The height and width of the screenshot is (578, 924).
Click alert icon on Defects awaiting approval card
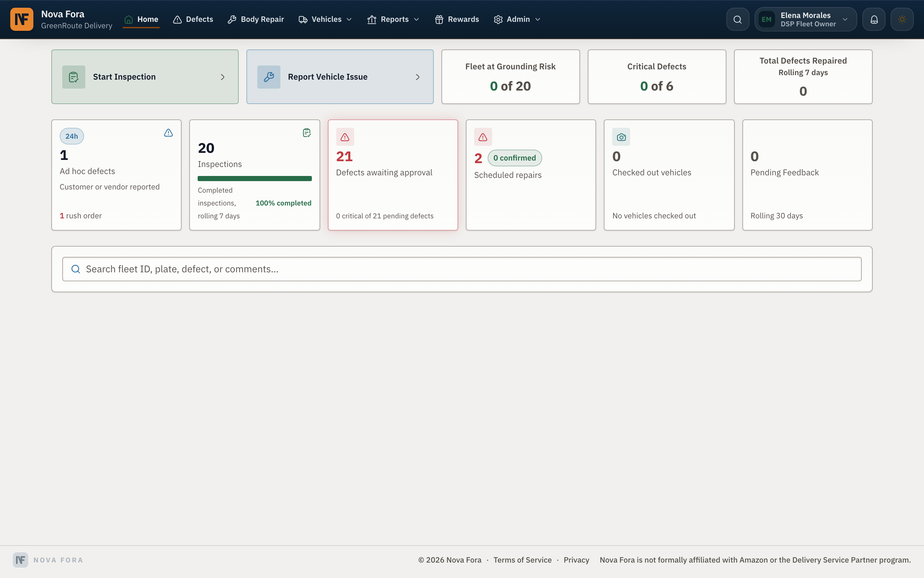point(345,137)
